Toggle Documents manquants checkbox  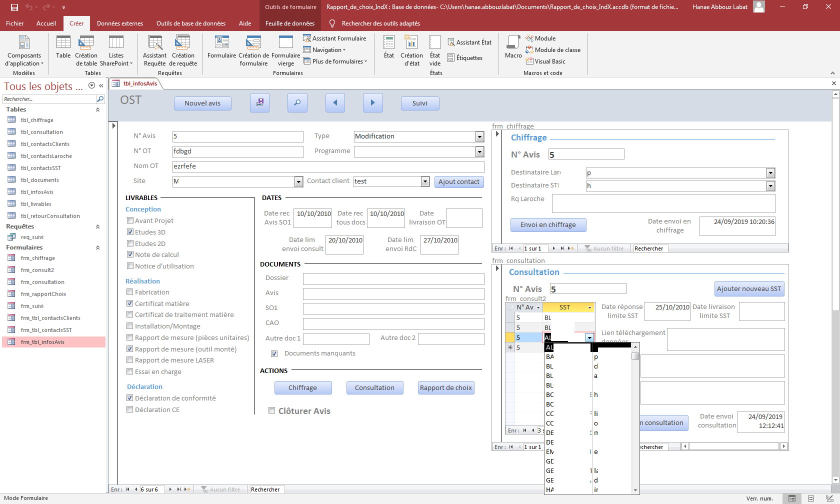click(274, 353)
